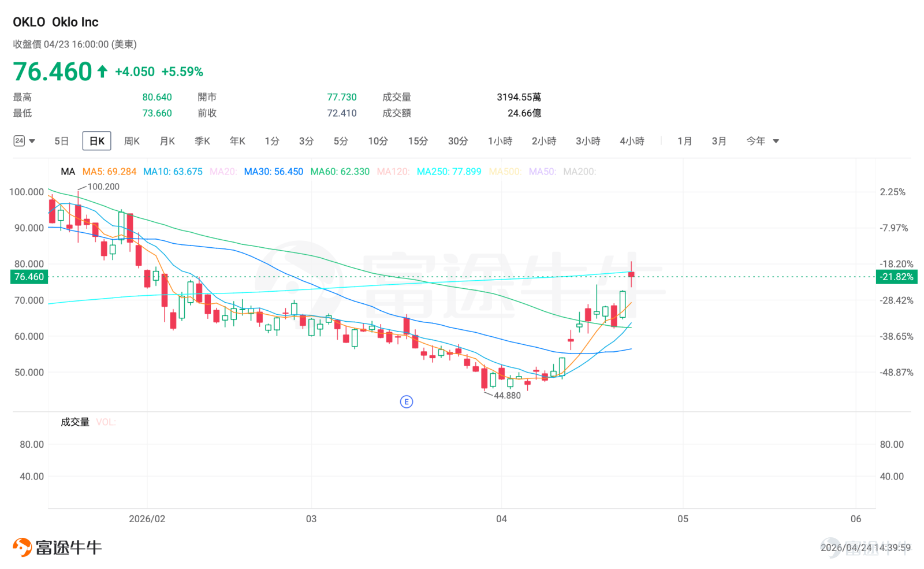Viewport: 924px width, 569px height.
Task: Toggle the MA30: 56.450 indicator label
Action: click(274, 172)
